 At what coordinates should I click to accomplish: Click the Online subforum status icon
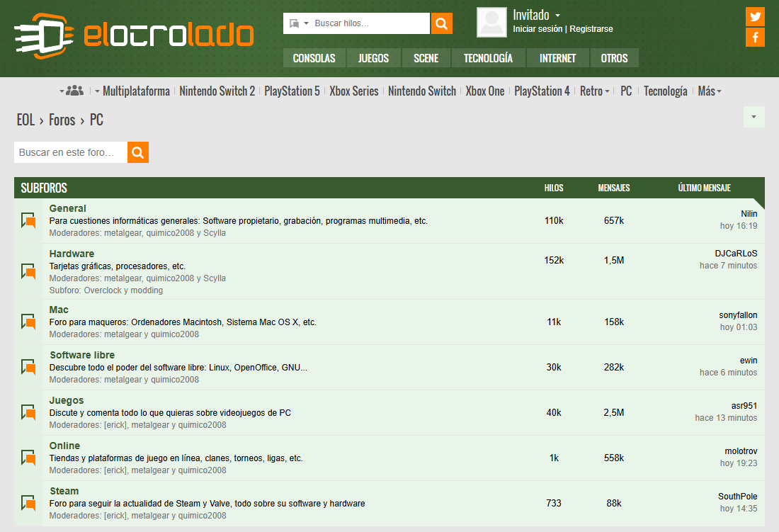[x=28, y=458]
